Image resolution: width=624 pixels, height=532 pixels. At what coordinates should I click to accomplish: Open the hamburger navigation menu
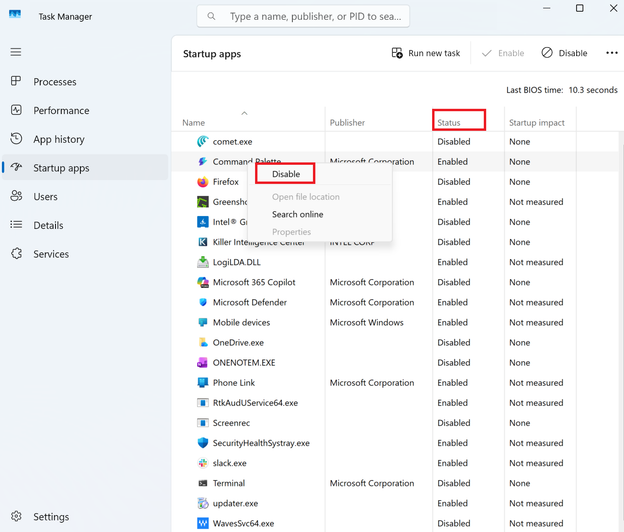point(16,52)
